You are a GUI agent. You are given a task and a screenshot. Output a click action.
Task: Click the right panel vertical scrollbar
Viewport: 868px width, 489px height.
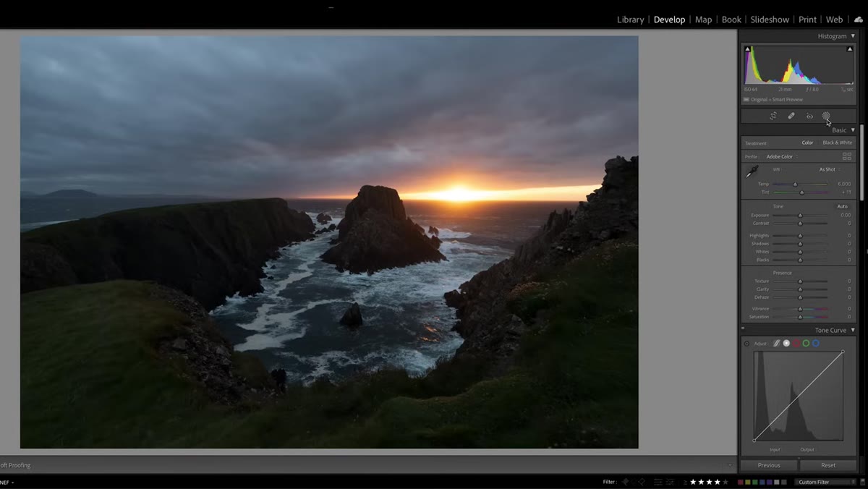[x=861, y=161]
